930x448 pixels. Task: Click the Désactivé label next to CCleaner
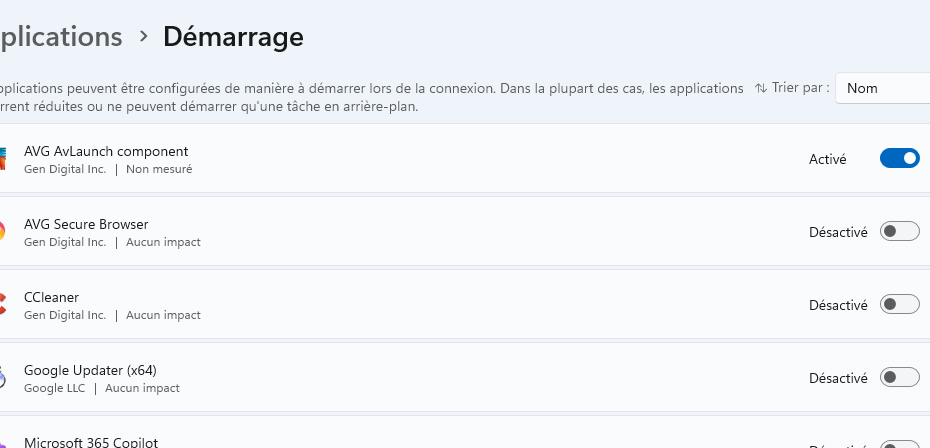pyautogui.click(x=838, y=305)
